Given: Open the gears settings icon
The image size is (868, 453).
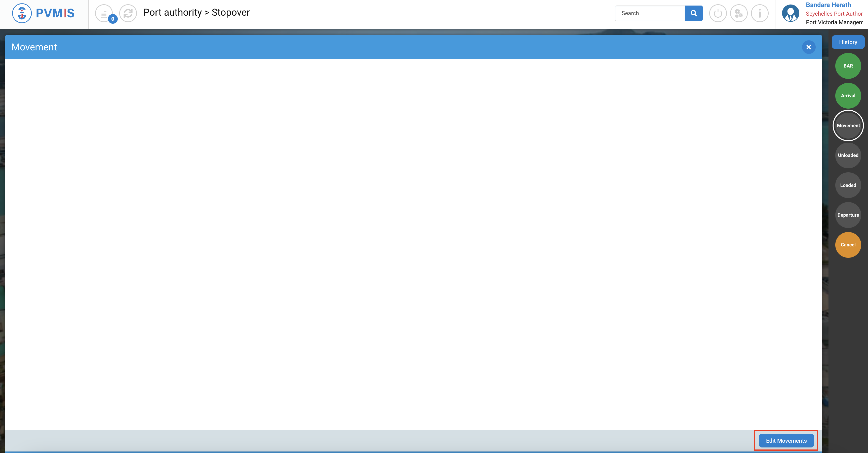Looking at the screenshot, I should [739, 13].
